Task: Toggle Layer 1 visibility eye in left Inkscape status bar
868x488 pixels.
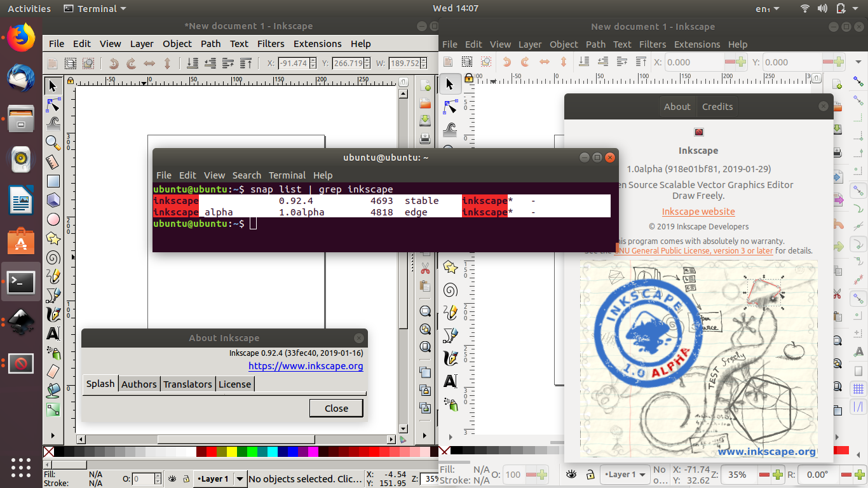Action: tap(172, 479)
